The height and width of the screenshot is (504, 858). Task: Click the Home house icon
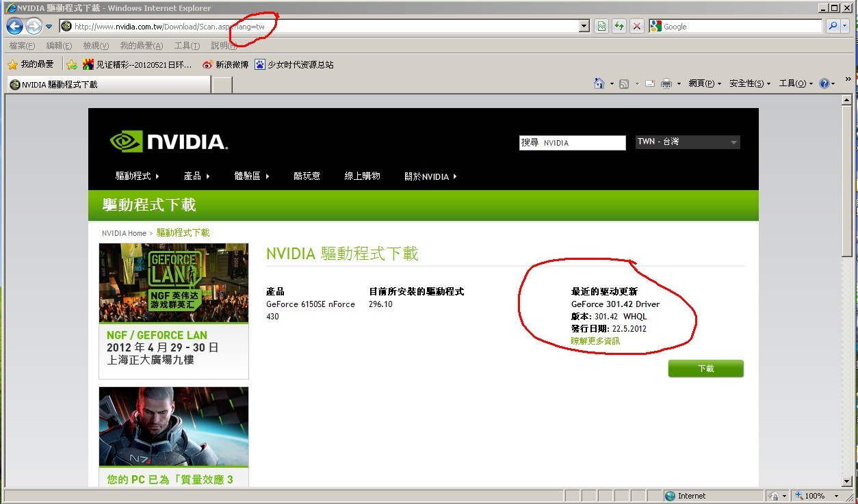[x=599, y=83]
